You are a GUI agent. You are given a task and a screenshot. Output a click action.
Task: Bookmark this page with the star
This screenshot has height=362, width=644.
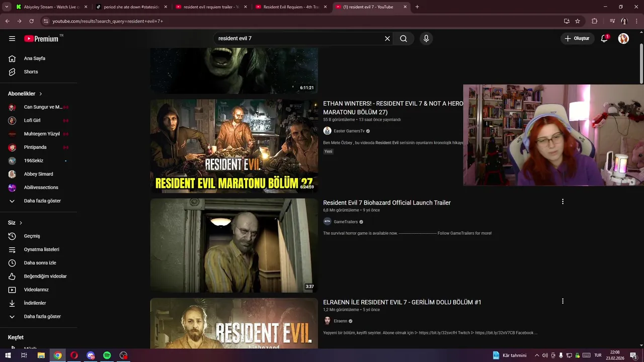pyautogui.click(x=578, y=21)
